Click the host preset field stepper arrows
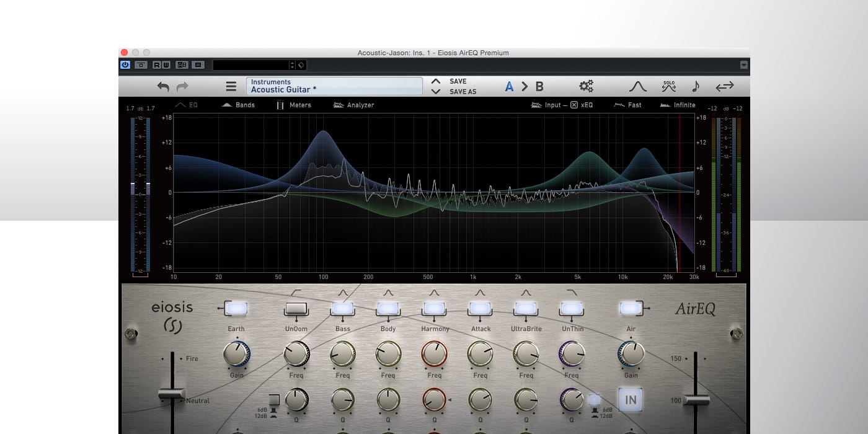868x434 pixels. pos(293,65)
